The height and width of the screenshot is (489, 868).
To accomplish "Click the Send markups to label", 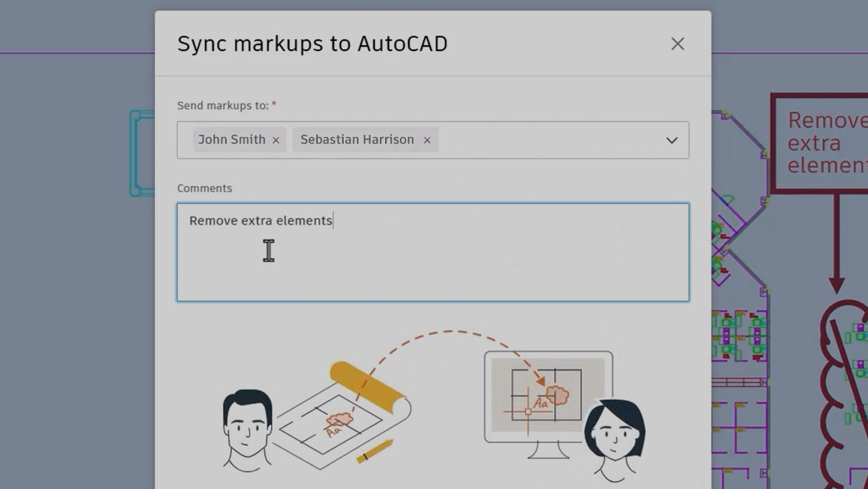I will coord(222,105).
